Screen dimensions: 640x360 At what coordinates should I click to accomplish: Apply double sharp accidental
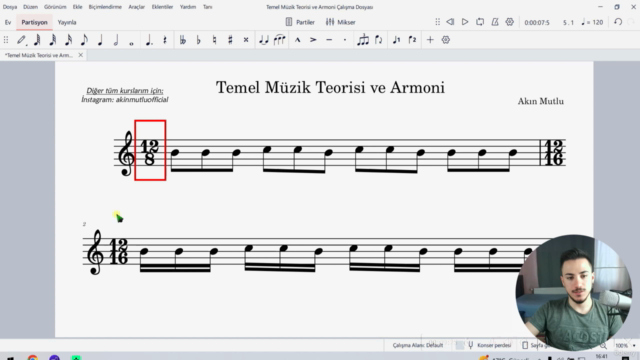246,40
